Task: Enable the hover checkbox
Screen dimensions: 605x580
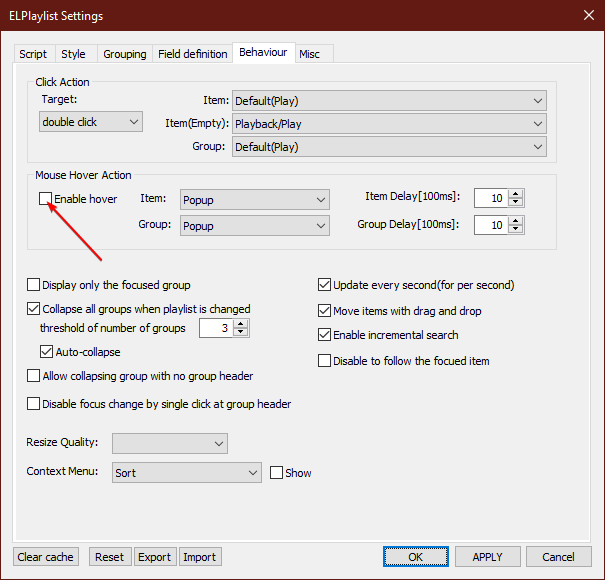Action: 45,199
